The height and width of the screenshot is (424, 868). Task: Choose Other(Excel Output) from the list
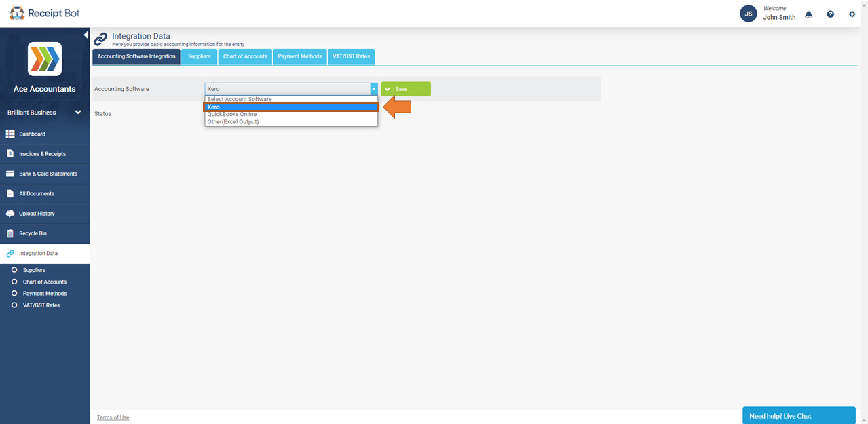click(291, 121)
